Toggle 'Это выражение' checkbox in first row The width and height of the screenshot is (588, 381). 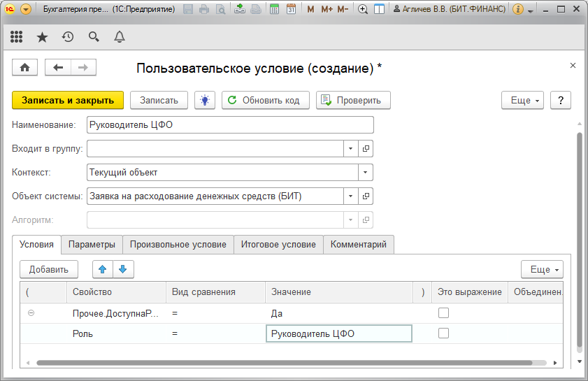tap(443, 313)
